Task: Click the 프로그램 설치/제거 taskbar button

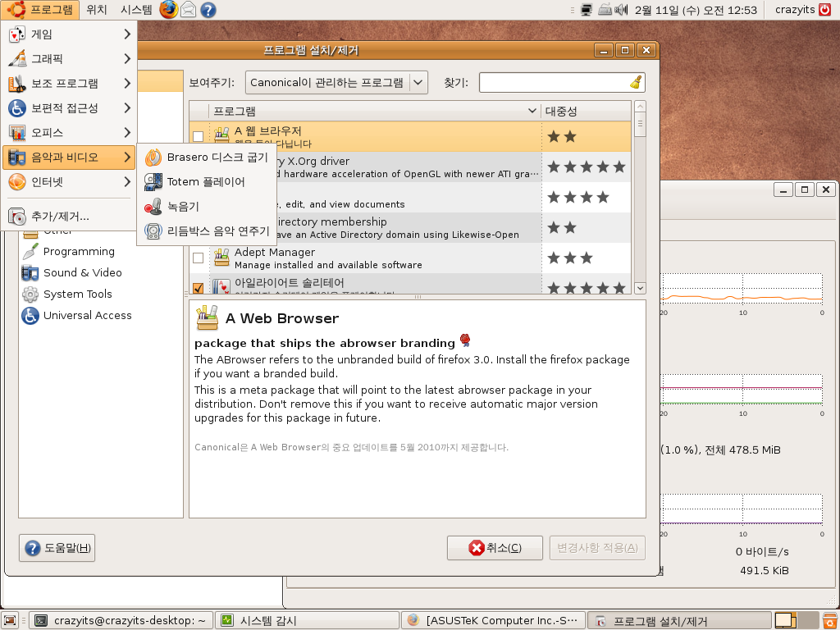Action: click(679, 620)
